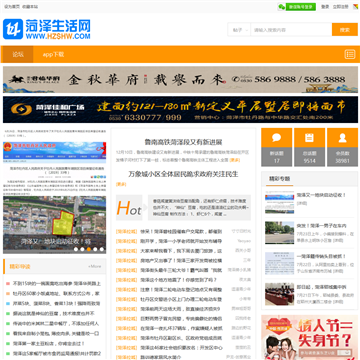Focus the search input field
The height and width of the screenshot is (360, 360).
click(x=291, y=30)
